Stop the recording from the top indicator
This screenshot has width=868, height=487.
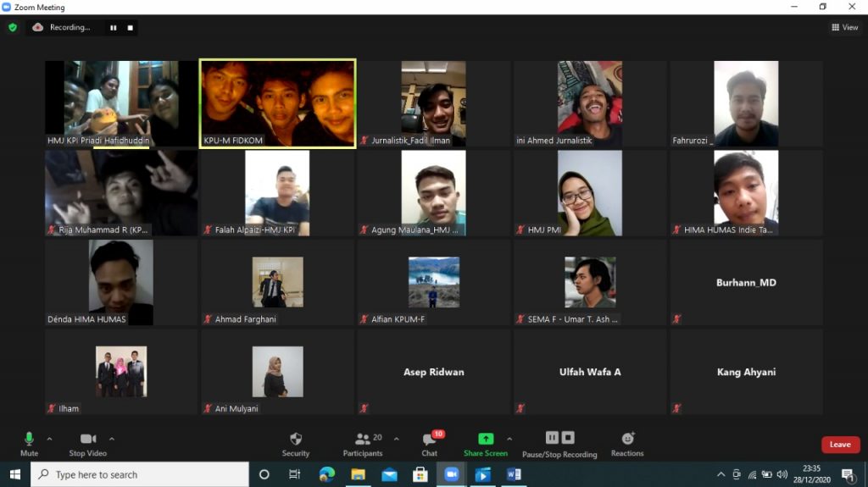click(130, 27)
